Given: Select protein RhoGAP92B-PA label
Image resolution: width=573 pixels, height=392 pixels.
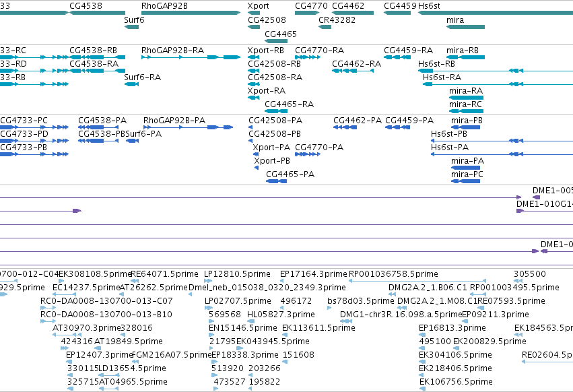Looking at the screenshot, I should tap(174, 121).
